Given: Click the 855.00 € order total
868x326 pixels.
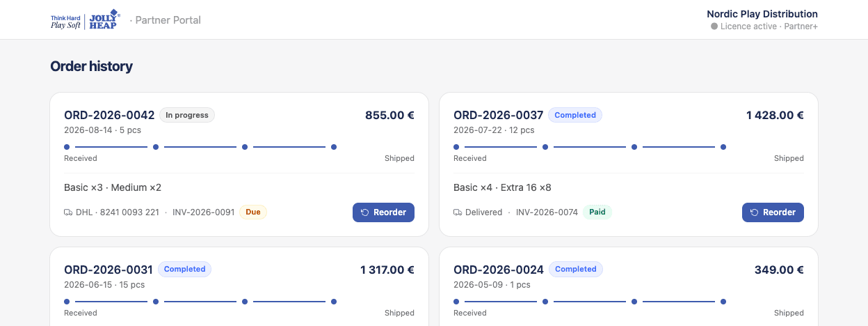Looking at the screenshot, I should (389, 115).
